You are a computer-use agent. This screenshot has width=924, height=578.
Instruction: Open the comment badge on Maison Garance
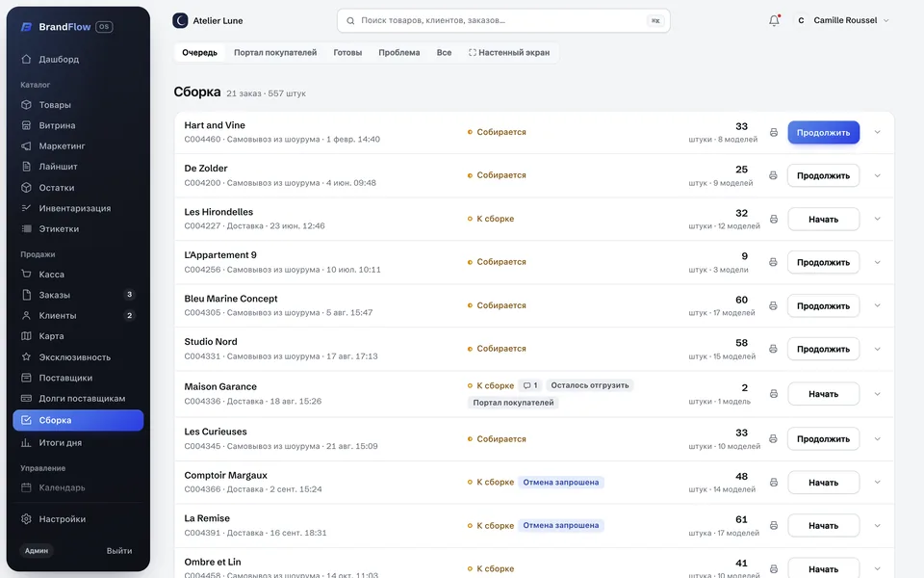[530, 385]
